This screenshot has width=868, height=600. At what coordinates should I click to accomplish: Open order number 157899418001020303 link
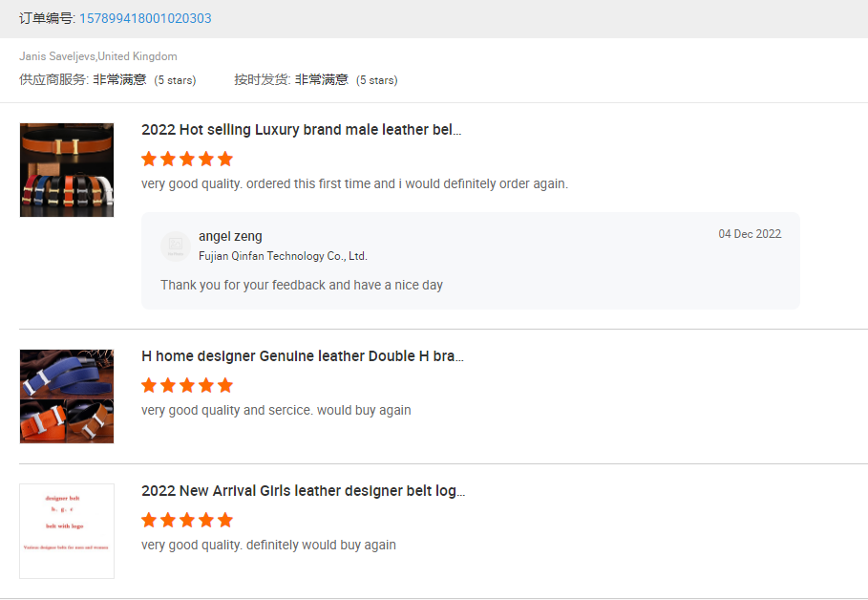[145, 18]
